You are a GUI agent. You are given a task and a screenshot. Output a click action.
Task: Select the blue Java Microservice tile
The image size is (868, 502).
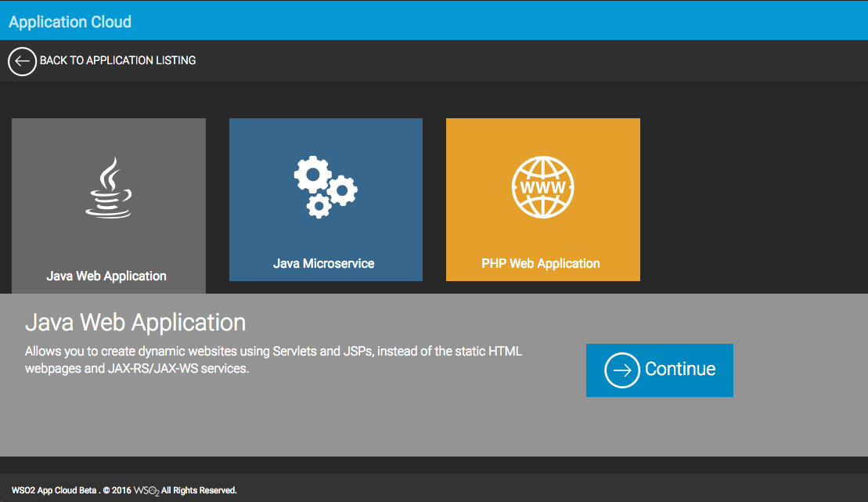[326, 227]
